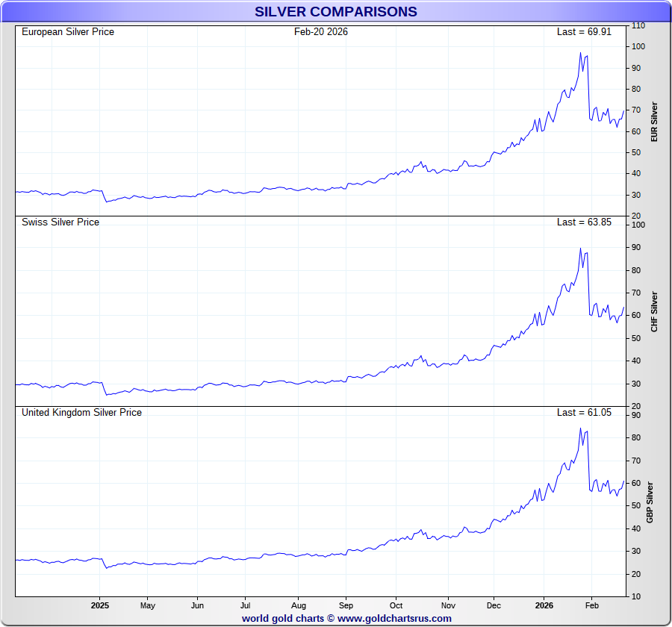Image resolution: width=672 pixels, height=627 pixels.
Task: Click the EUR Silver axis title
Action: click(654, 122)
